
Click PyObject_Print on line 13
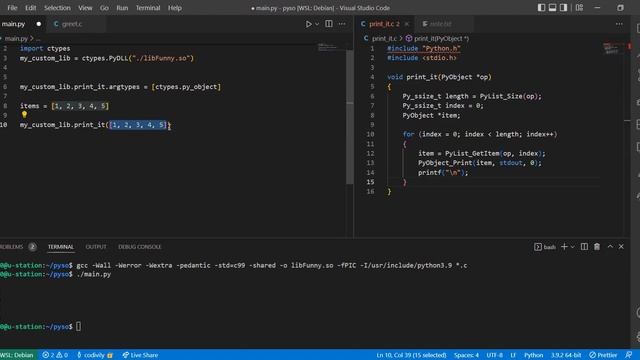coord(445,163)
